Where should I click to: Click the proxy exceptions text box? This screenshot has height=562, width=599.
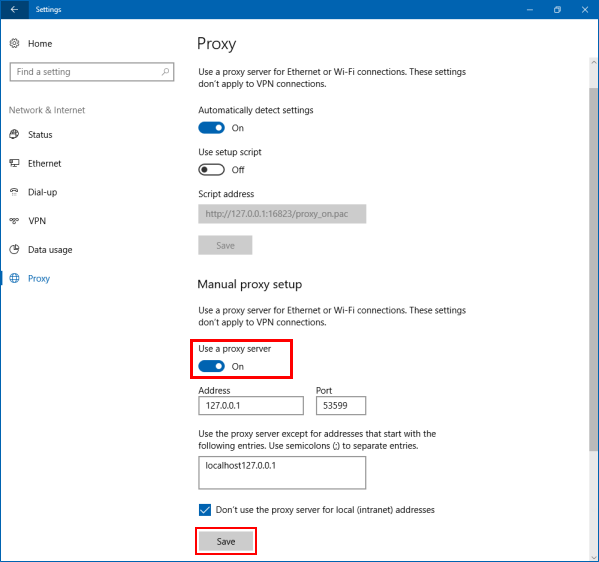coord(282,473)
